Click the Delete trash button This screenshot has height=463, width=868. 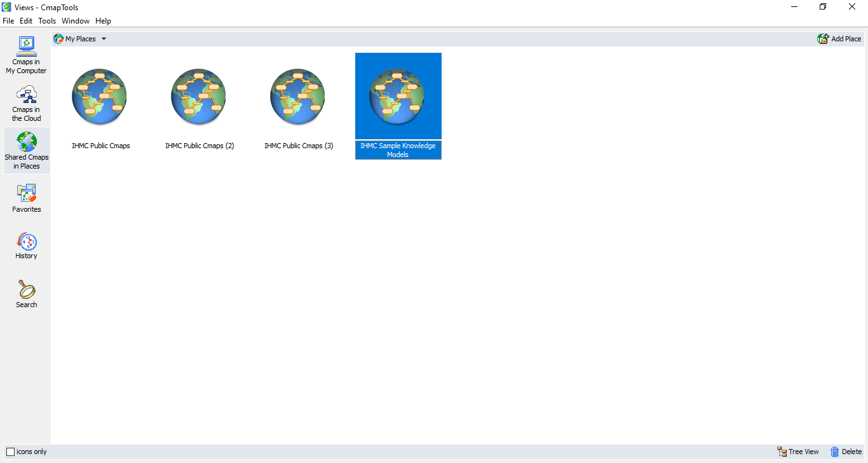click(x=846, y=452)
